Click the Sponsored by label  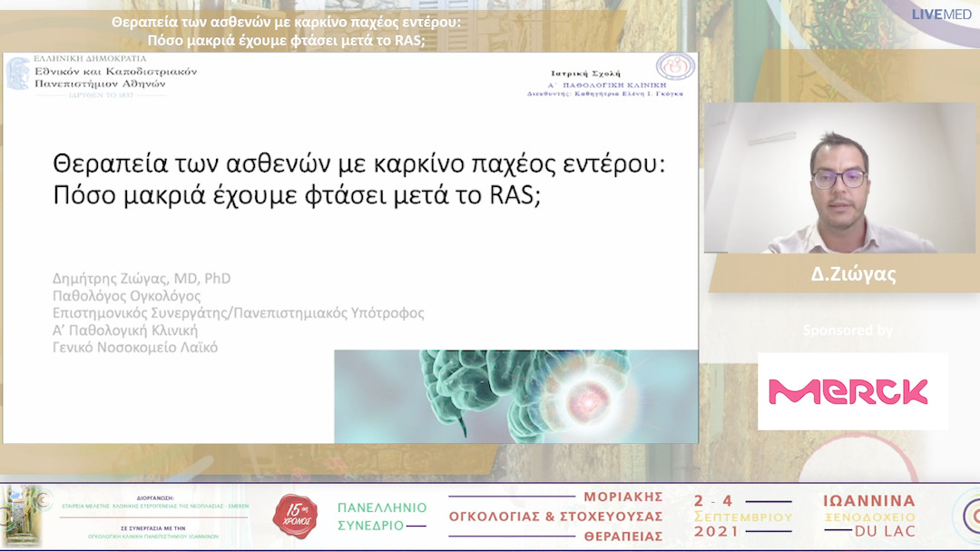tap(849, 331)
